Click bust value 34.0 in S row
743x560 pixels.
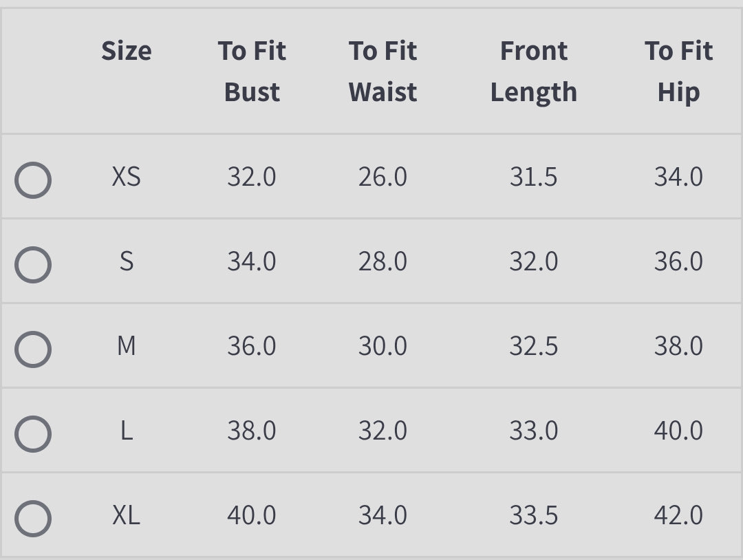(252, 262)
